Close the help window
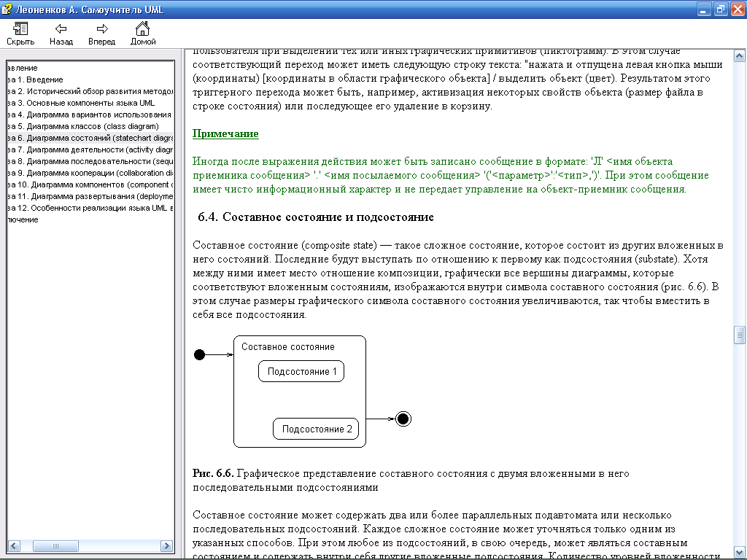 738,9
